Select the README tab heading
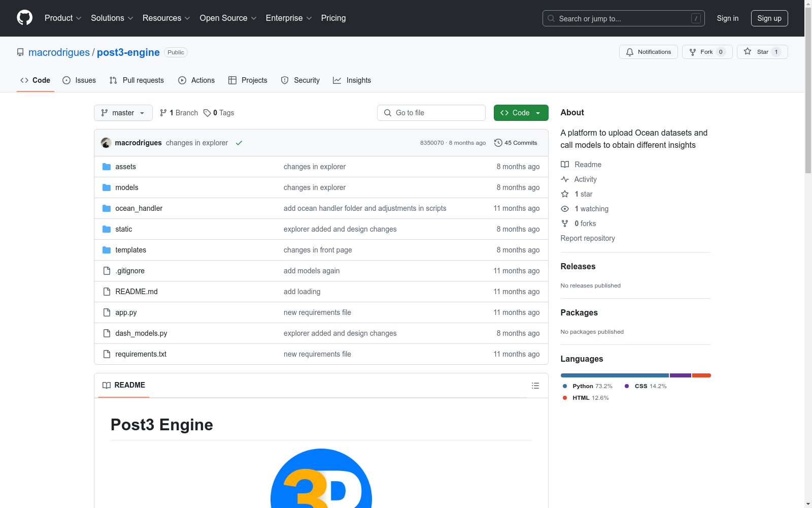The height and width of the screenshot is (508, 812). click(124, 385)
